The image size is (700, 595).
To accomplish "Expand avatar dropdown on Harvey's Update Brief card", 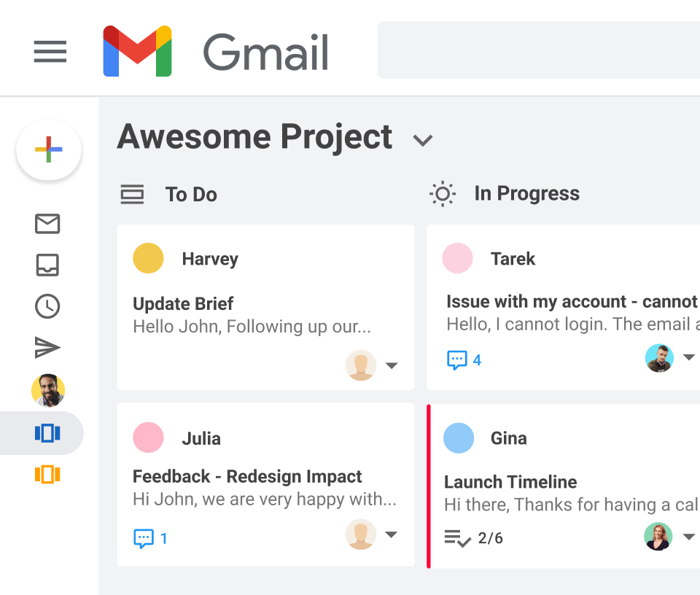I will pyautogui.click(x=392, y=365).
